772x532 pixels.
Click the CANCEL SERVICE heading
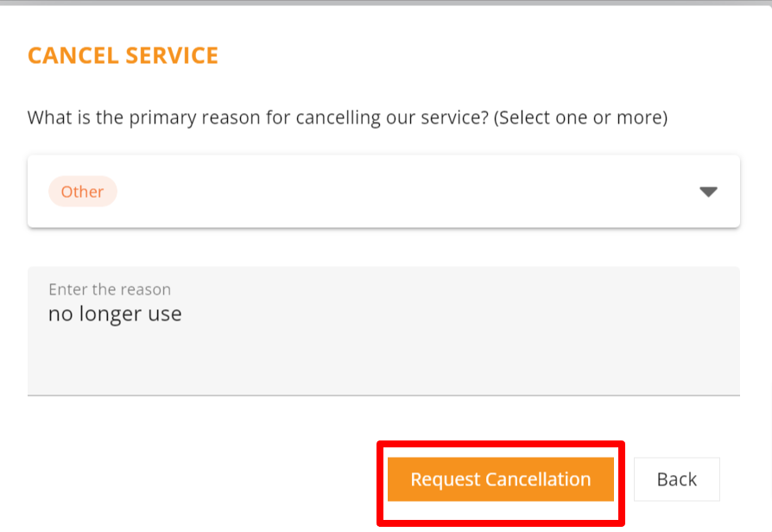[123, 56]
